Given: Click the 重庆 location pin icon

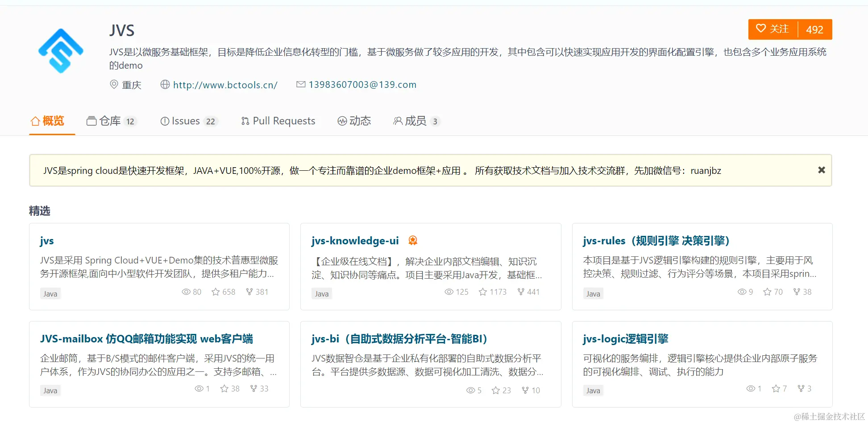Looking at the screenshot, I should [114, 84].
